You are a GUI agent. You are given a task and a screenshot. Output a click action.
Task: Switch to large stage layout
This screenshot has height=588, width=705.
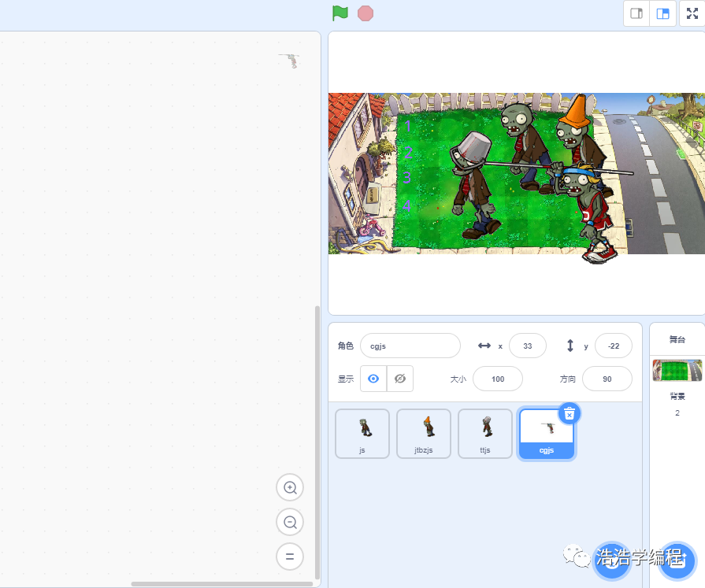click(x=662, y=13)
